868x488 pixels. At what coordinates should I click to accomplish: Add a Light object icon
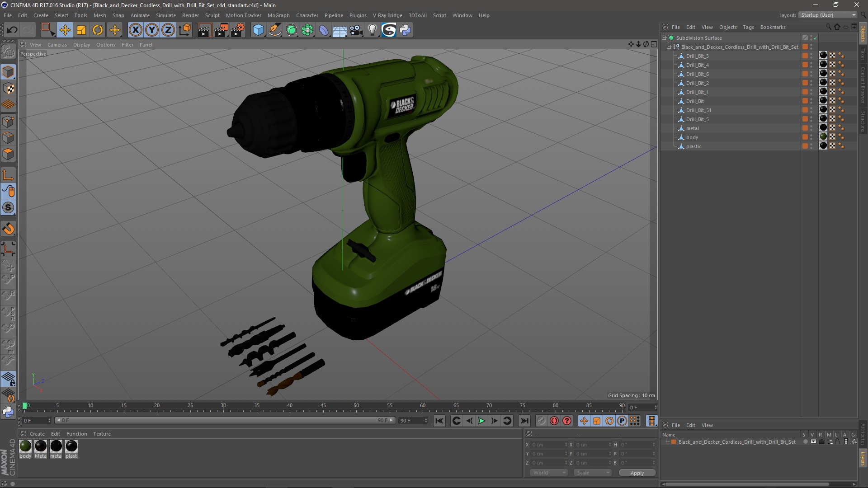pos(373,30)
